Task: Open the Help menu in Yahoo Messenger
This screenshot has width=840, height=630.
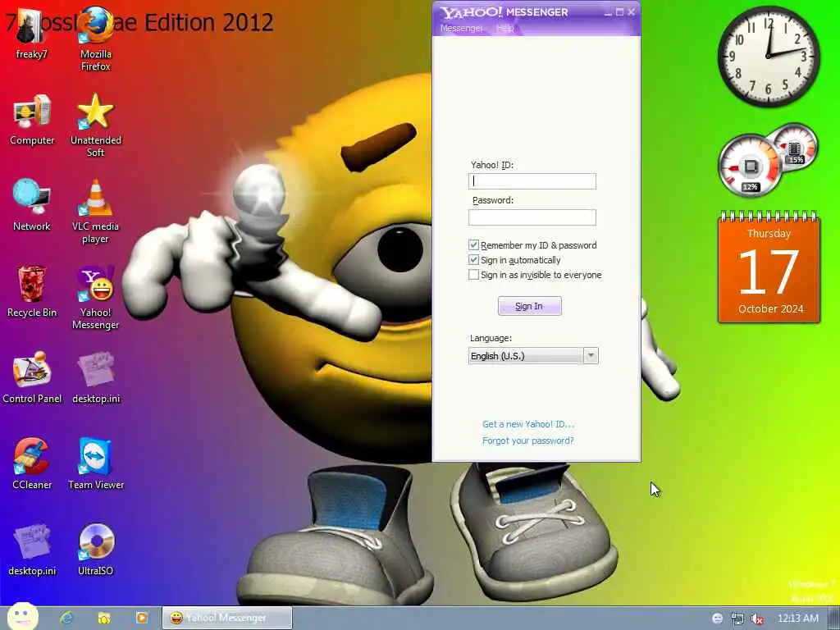Action: [504, 28]
